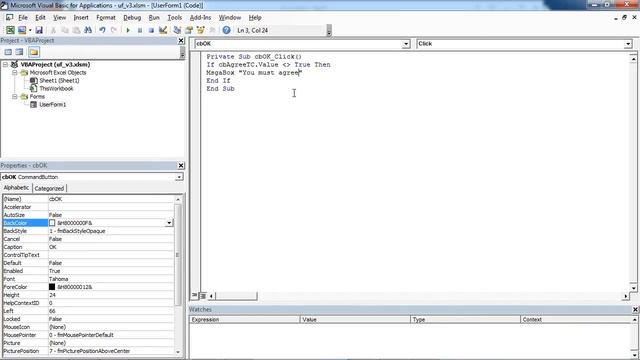The image size is (640, 360).
Task: Open the cbOK CommandButton properties object dropdown
Action: 179,177
